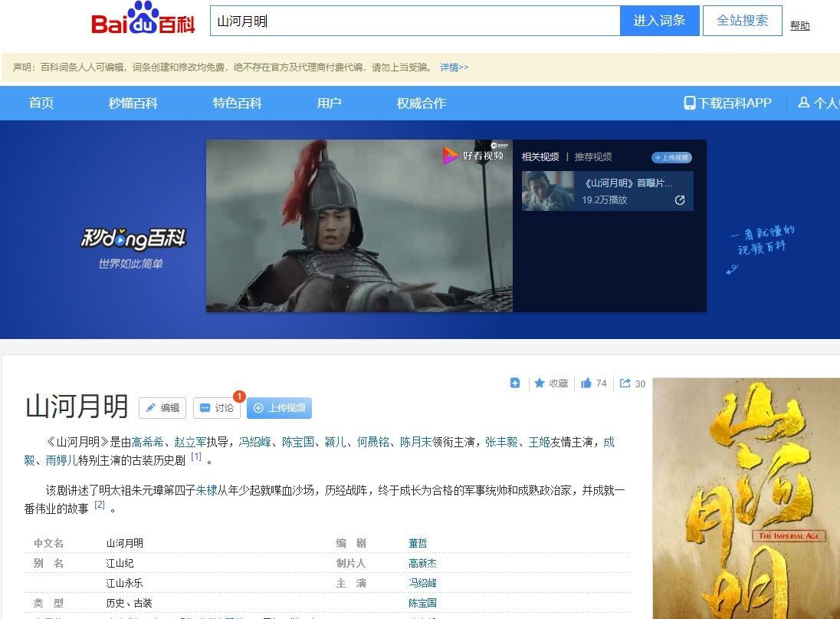Screen dimensions: 840x619
Task: Open the 高新杰 producer link
Action: 422,563
